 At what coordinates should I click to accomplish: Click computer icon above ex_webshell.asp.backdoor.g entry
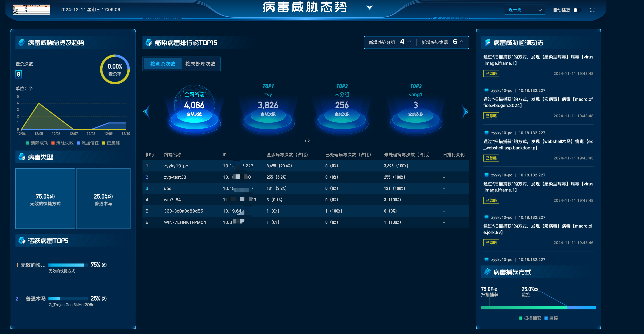[486, 133]
